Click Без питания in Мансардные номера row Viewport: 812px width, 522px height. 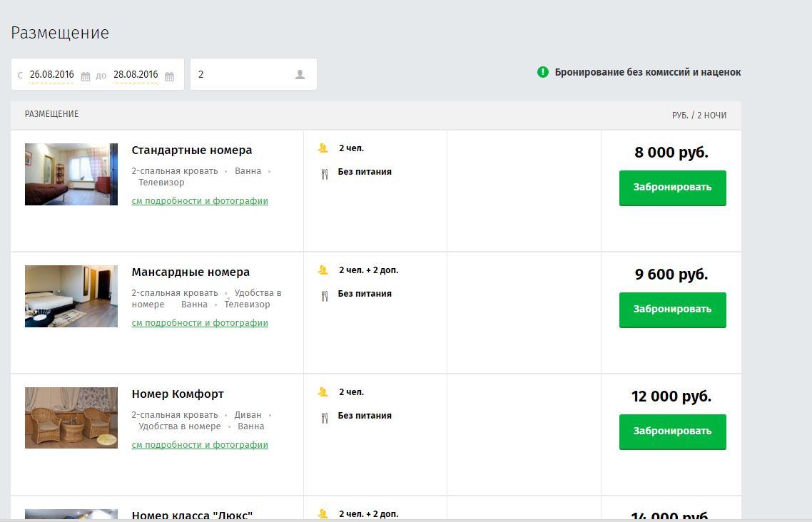pyautogui.click(x=365, y=294)
